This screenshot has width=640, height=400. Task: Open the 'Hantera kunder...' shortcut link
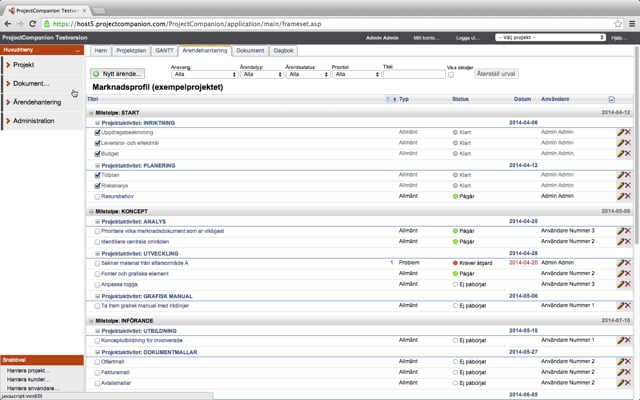click(28, 380)
